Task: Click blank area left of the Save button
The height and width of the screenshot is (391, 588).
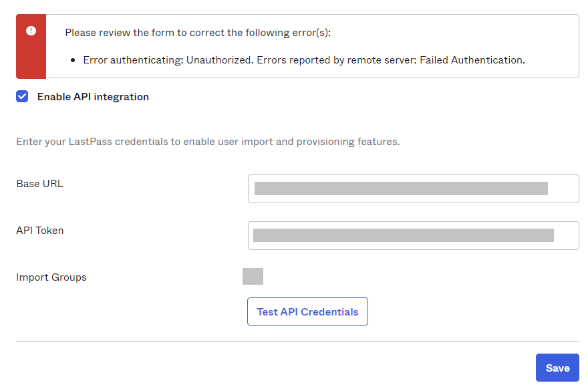Action: 334,368
